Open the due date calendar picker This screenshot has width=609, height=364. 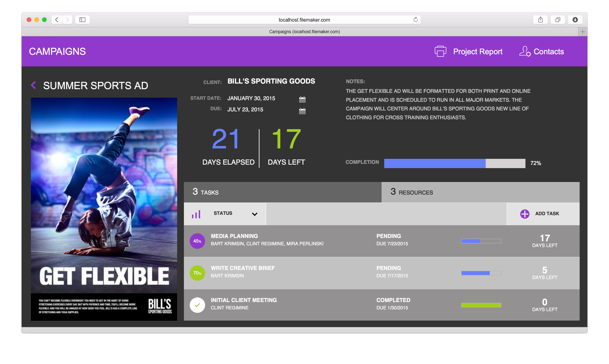point(302,111)
